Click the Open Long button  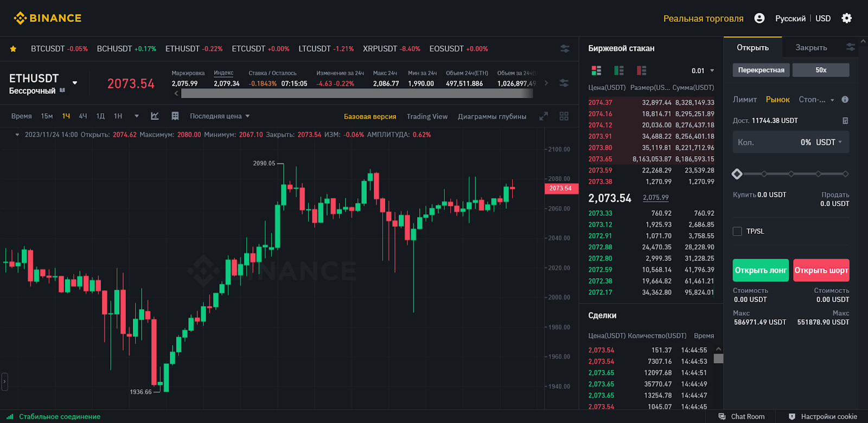tap(761, 270)
